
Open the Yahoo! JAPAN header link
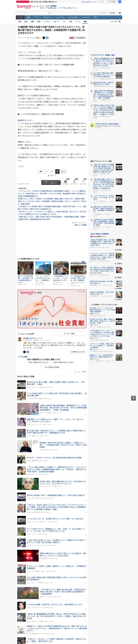click(x=86, y=2)
